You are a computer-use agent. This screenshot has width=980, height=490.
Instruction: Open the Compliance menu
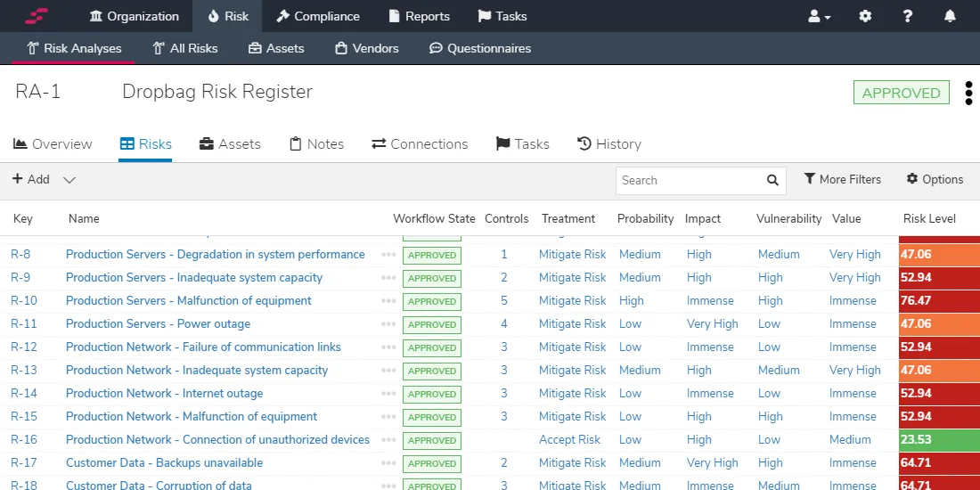pos(318,16)
